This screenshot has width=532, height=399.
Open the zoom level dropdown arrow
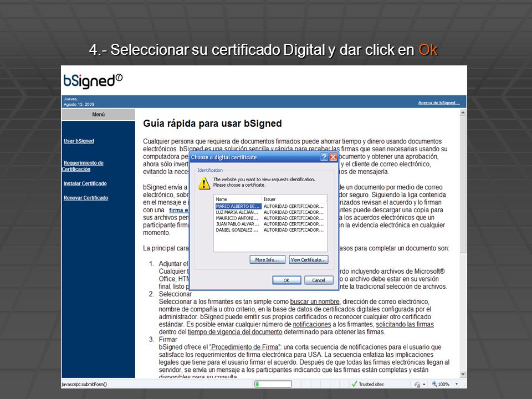[x=456, y=384]
